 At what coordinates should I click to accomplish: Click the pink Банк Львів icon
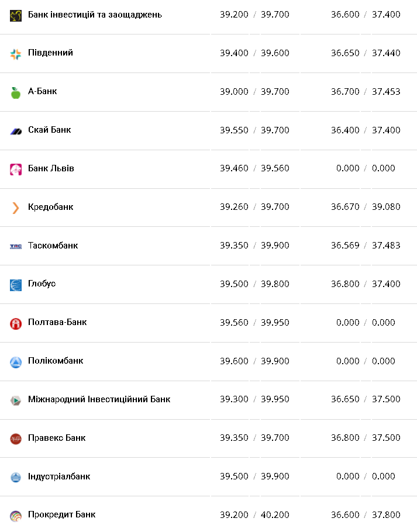[16, 170]
